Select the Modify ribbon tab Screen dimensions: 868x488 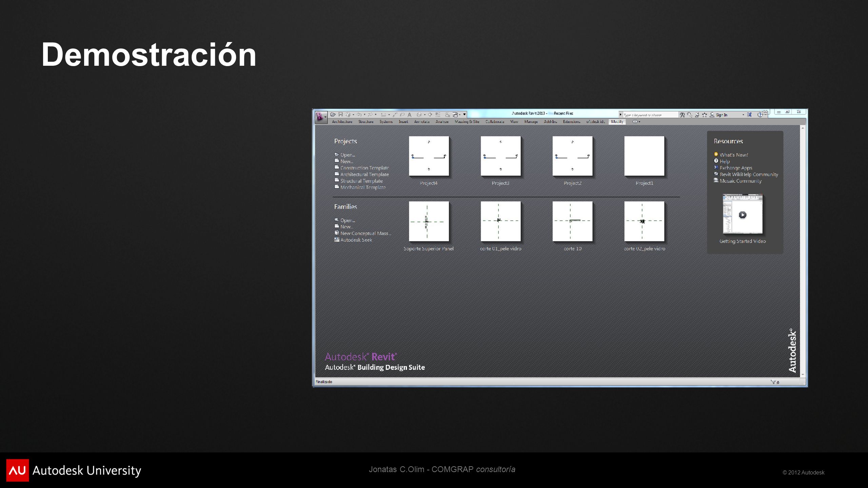point(617,122)
